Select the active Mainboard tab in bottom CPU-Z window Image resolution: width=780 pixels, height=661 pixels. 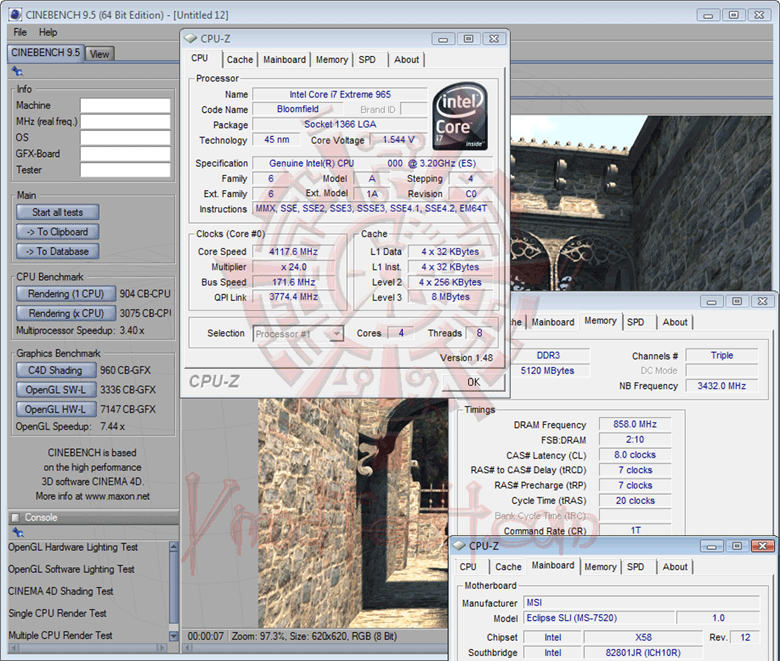click(553, 566)
